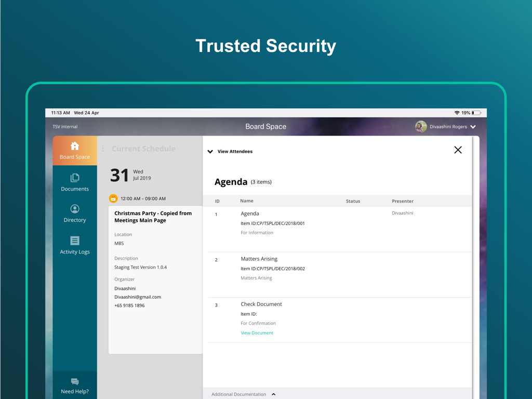The width and height of the screenshot is (532, 399).
Task: Click the orange calendar event icon
Action: [113, 198]
